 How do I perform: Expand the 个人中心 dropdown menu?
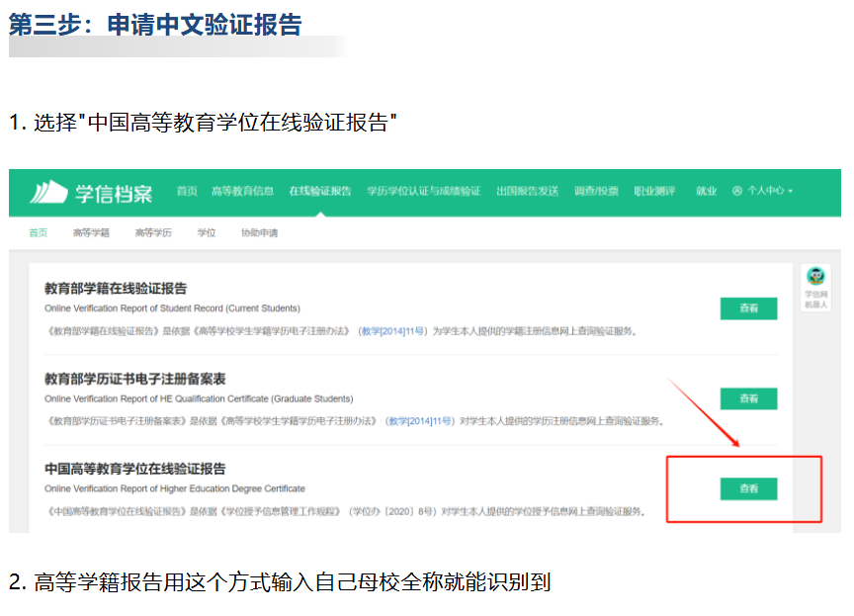coord(770,192)
